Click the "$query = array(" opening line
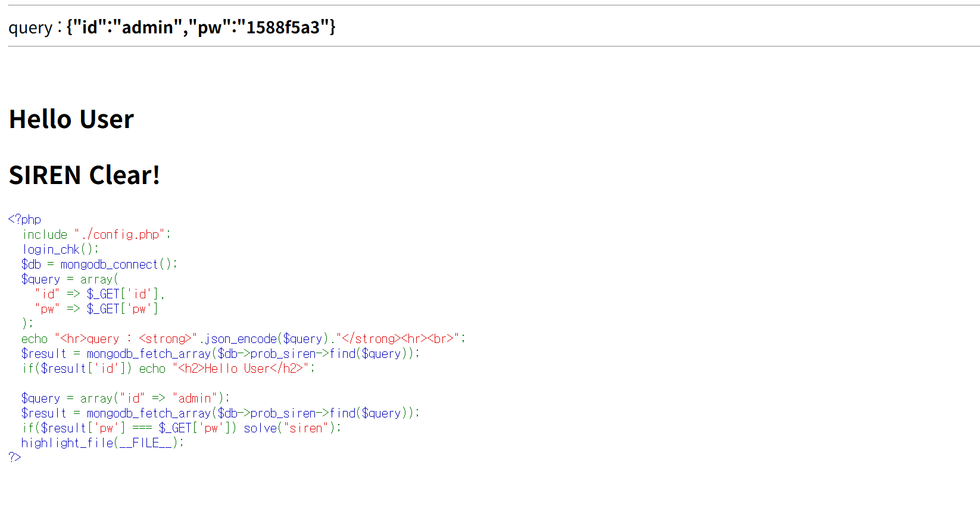Viewport: 980px width, 508px height. (70, 279)
